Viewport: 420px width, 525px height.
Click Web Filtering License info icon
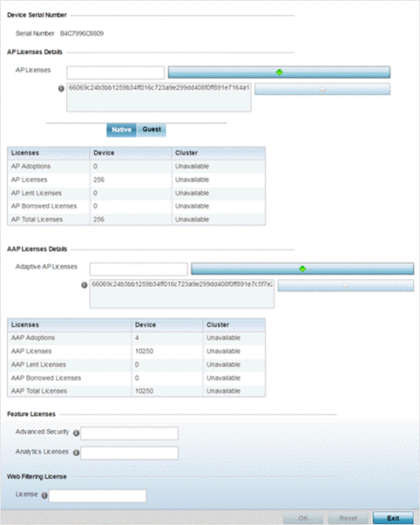[x=44, y=495]
